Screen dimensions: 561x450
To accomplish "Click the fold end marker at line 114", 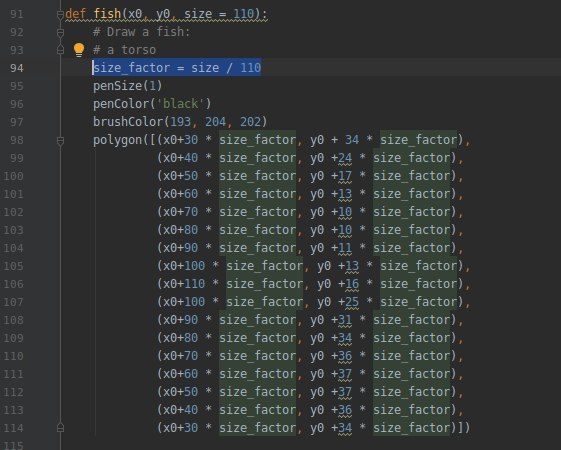I will click(60, 428).
